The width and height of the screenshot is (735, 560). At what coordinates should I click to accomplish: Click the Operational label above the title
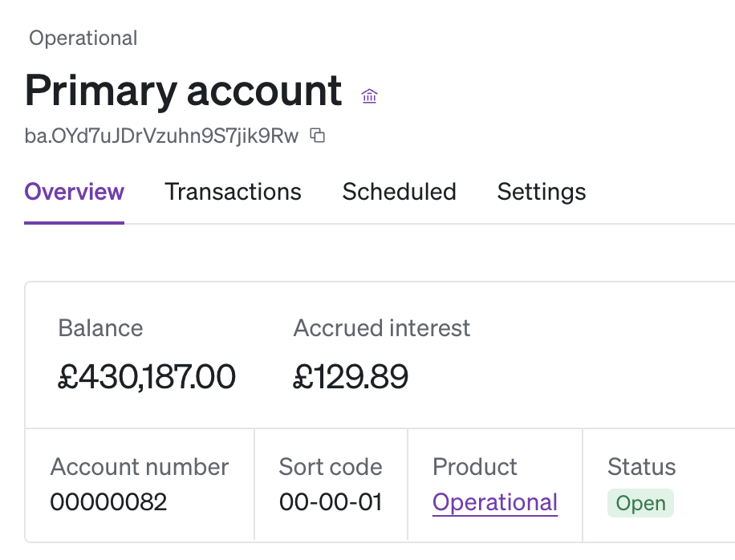83,38
